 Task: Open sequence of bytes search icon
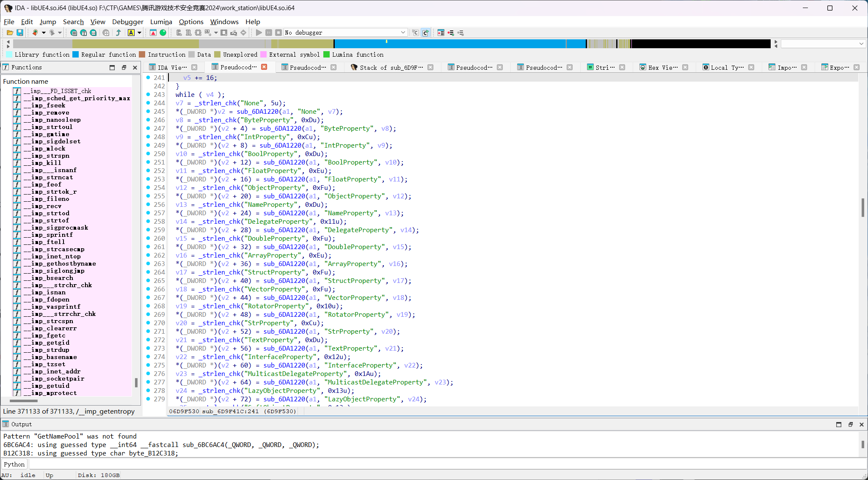(93, 33)
